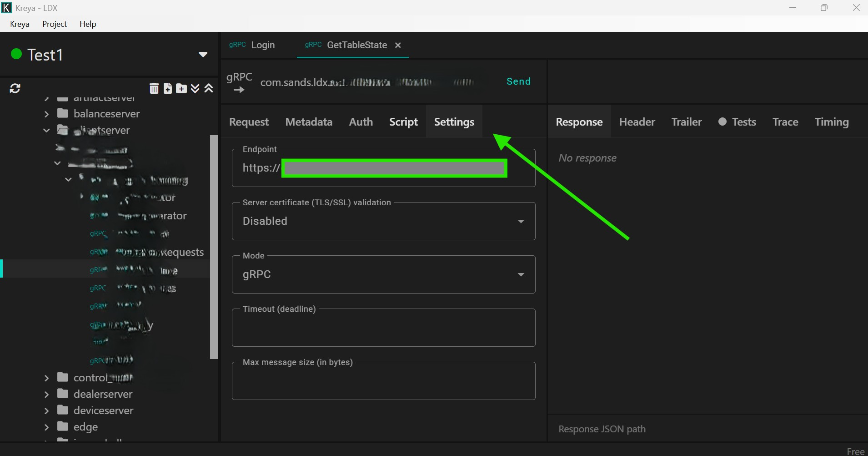Open the Header tab

pos(637,122)
